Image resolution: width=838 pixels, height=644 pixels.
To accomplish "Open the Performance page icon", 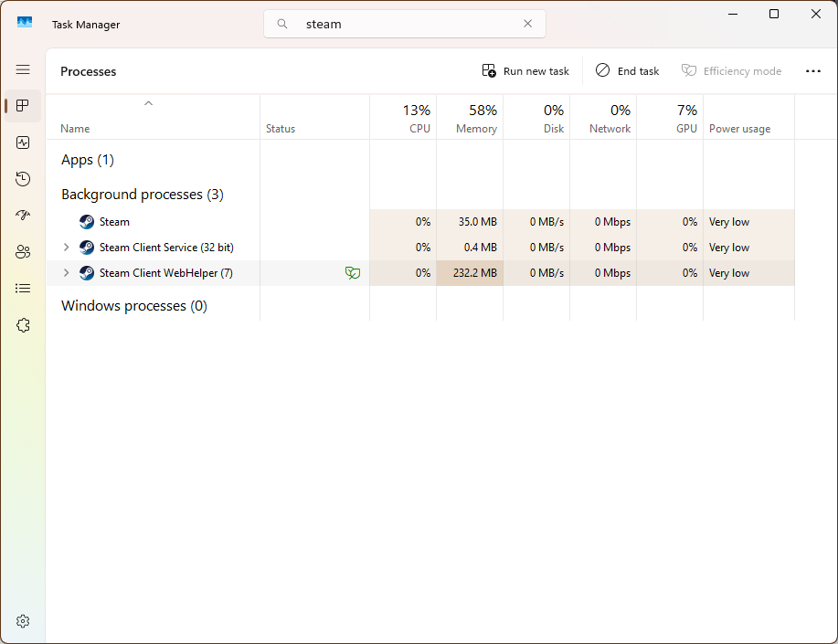I will tap(23, 143).
